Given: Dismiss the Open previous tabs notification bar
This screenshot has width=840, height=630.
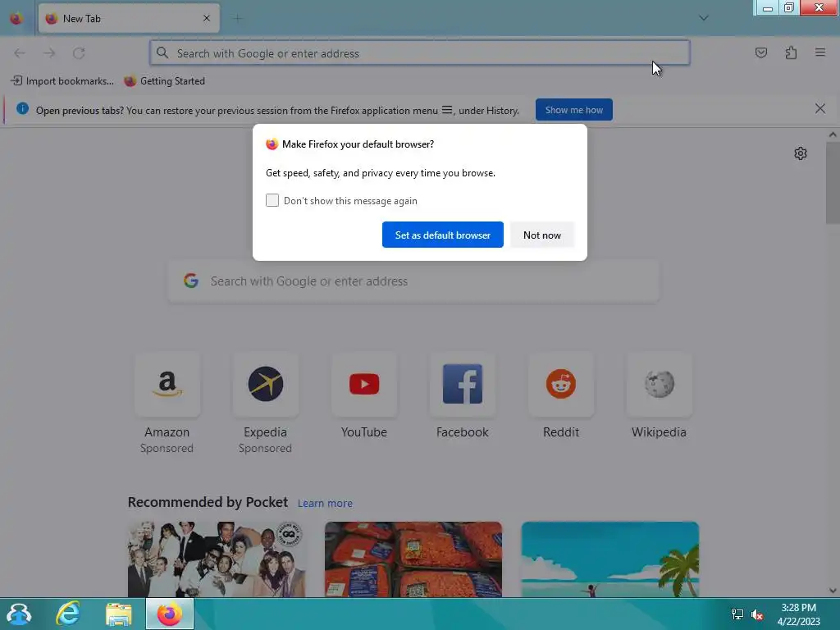Looking at the screenshot, I should [x=819, y=109].
